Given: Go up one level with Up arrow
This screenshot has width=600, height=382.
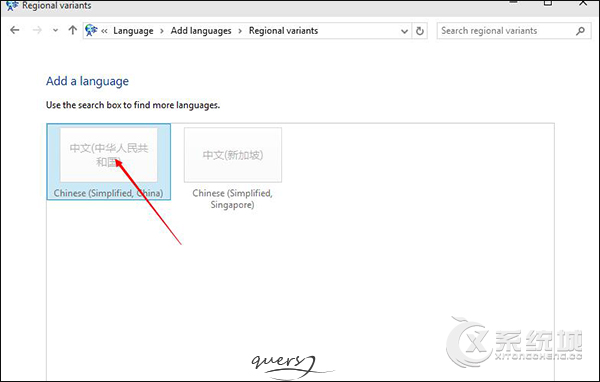Looking at the screenshot, I should pyautogui.click(x=73, y=30).
